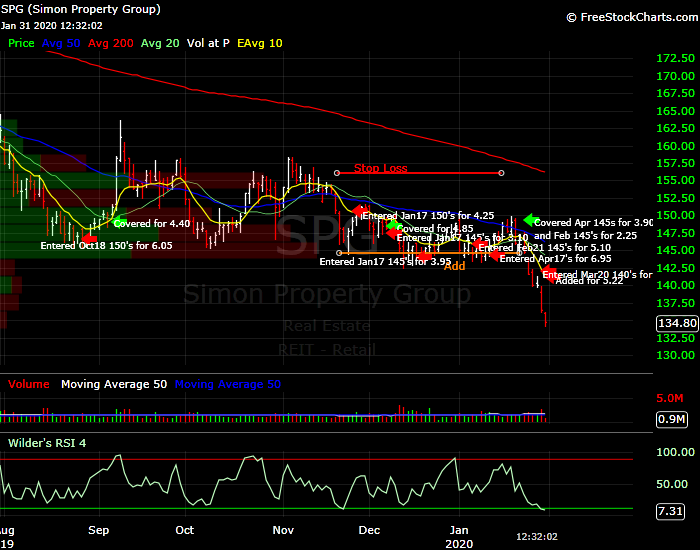This screenshot has height=550, width=700.
Task: Click the 50.00 RSI axis label
Action: click(x=672, y=484)
